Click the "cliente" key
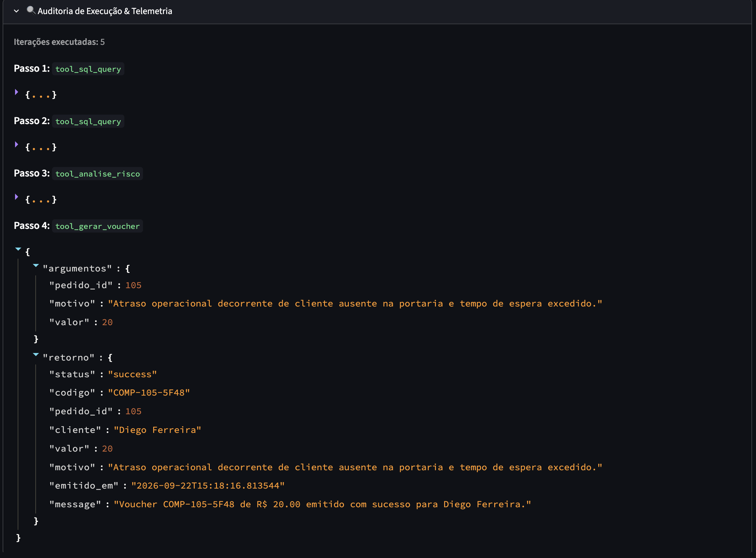Image resolution: width=756 pixels, height=558 pixels. point(75,430)
